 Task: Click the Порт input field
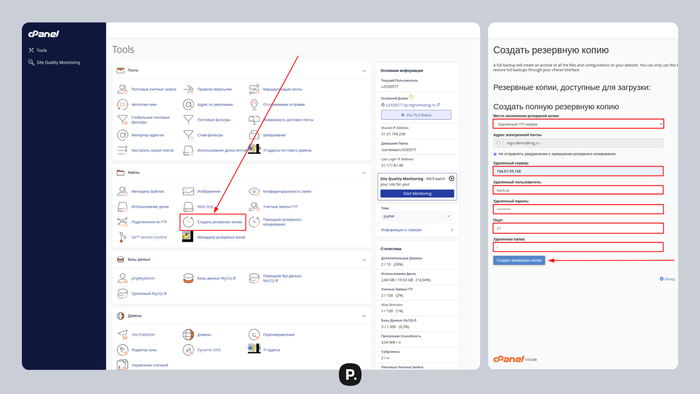pyautogui.click(x=578, y=228)
